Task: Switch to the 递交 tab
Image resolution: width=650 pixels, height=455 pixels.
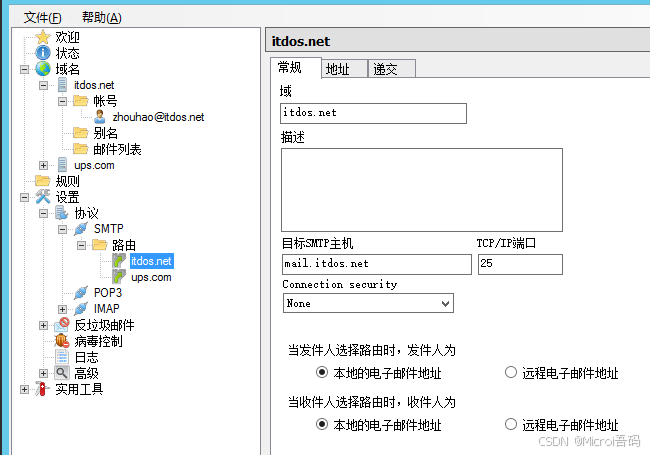Action: (x=392, y=69)
